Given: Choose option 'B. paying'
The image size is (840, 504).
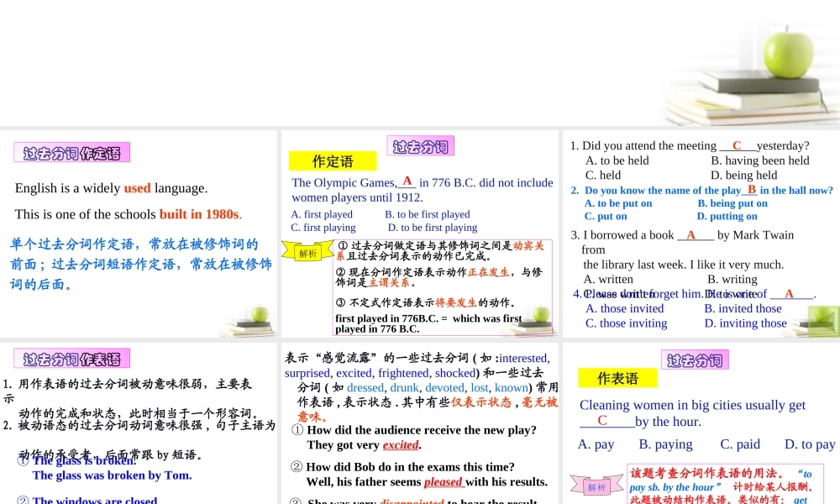Looking at the screenshot, I should (665, 444).
